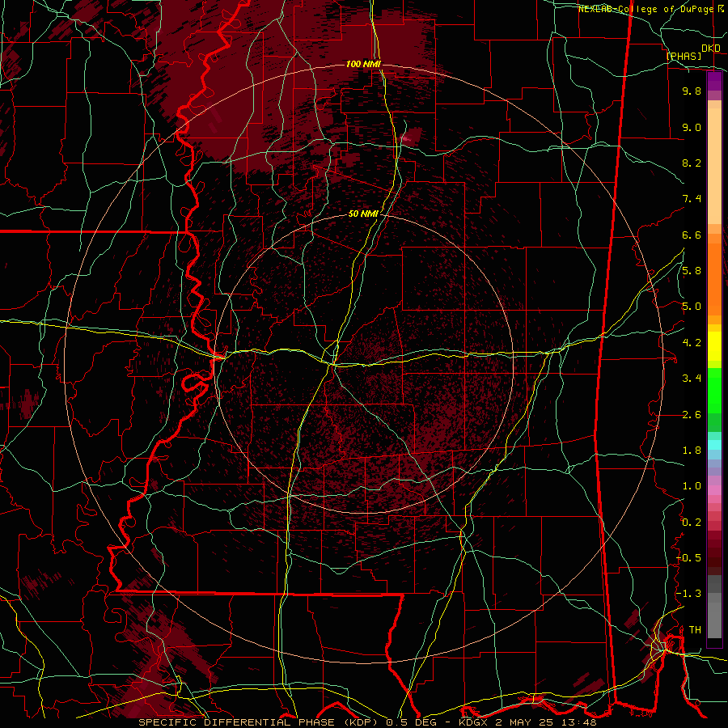The width and height of the screenshot is (728, 728).
Task: Pick the purple top segment of color bar
Action: (x=714, y=81)
